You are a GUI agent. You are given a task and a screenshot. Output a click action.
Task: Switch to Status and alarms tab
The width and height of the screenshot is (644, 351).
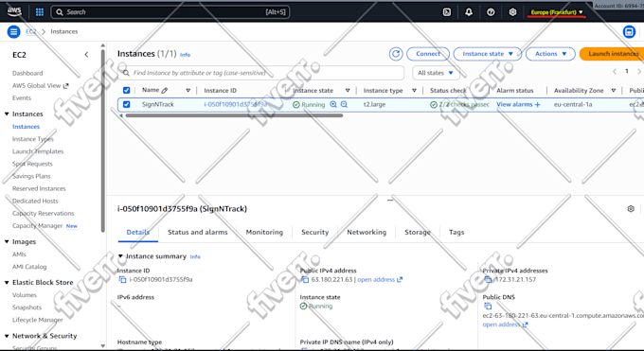point(198,233)
